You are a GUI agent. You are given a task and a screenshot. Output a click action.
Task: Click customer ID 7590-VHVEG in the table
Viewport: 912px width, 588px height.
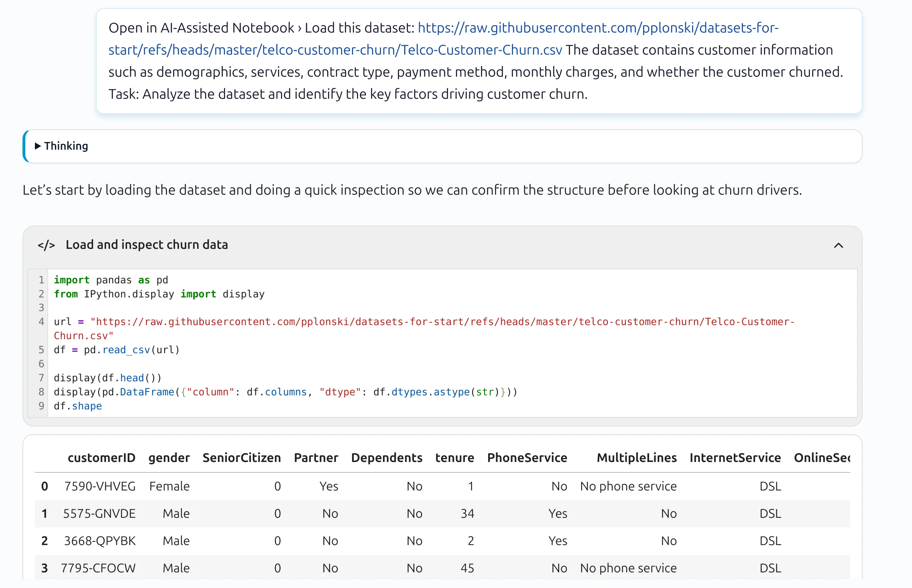(x=101, y=486)
